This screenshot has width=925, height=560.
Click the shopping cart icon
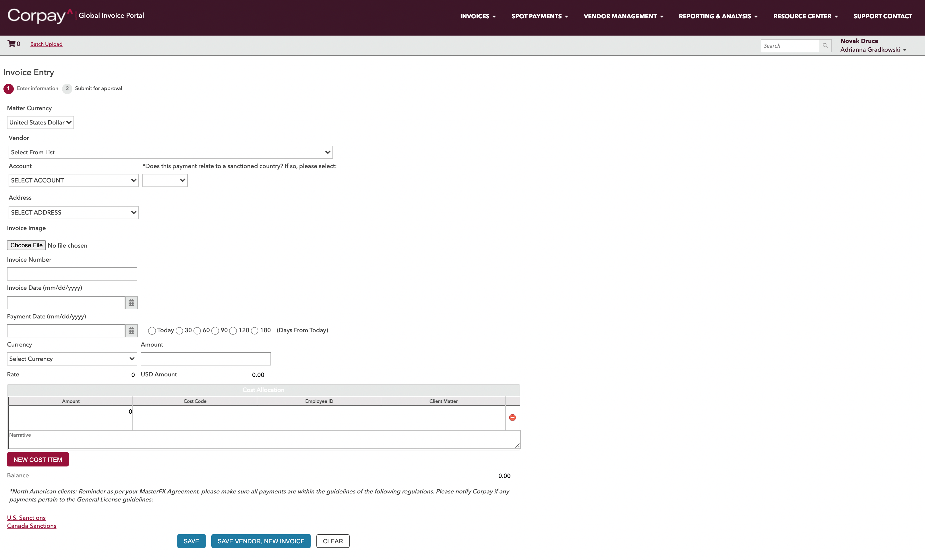coord(12,44)
